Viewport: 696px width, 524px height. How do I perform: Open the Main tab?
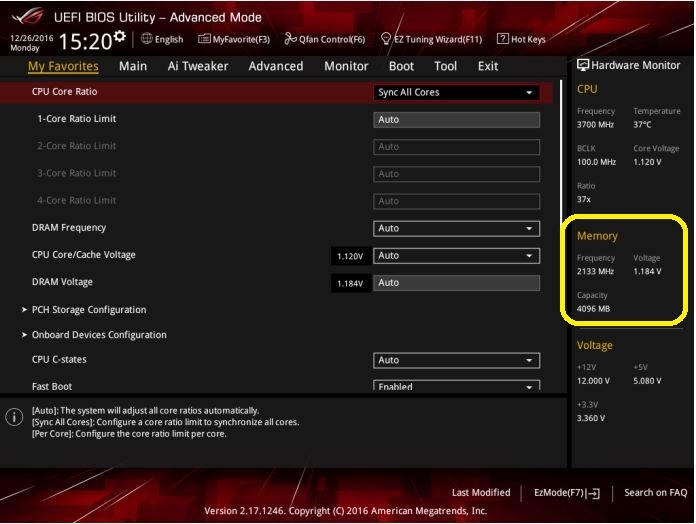(x=133, y=66)
